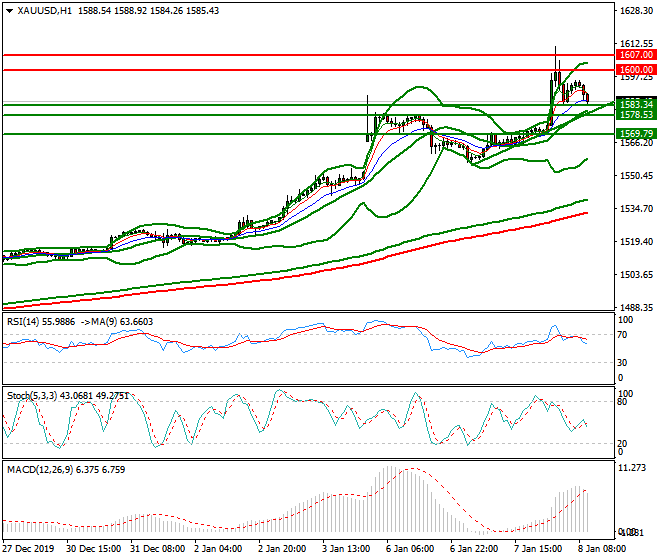This screenshot has height=560, width=660.
Task: Select the 2 Jan 04:00 time axis label
Action: coord(218,549)
